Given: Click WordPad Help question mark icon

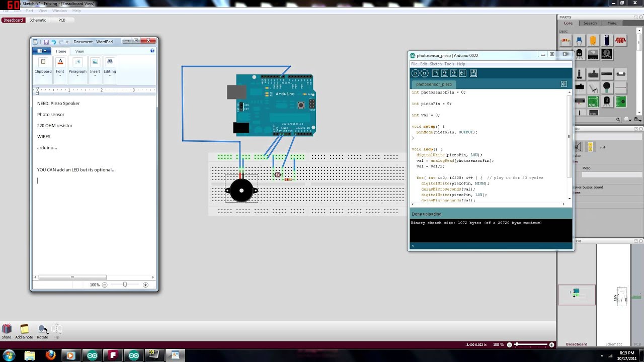Looking at the screenshot, I should click(152, 51).
